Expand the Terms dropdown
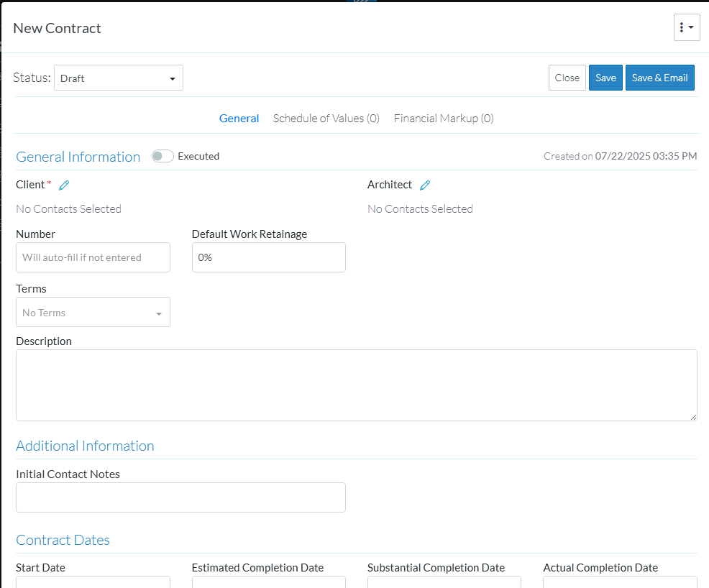 [x=93, y=313]
